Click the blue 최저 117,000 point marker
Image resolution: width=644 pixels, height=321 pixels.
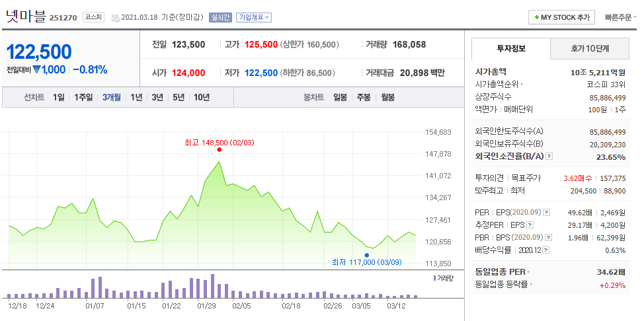pos(367,256)
